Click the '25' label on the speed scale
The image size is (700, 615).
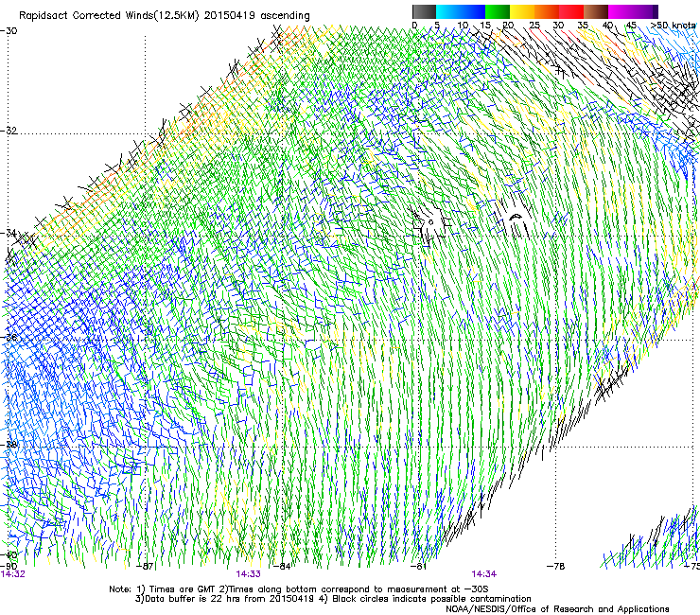pos(534,25)
